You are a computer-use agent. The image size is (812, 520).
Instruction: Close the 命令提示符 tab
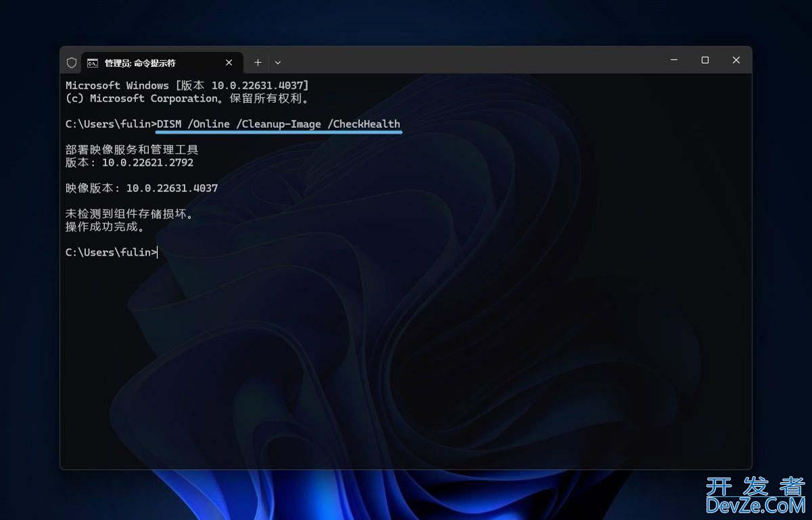pos(229,62)
